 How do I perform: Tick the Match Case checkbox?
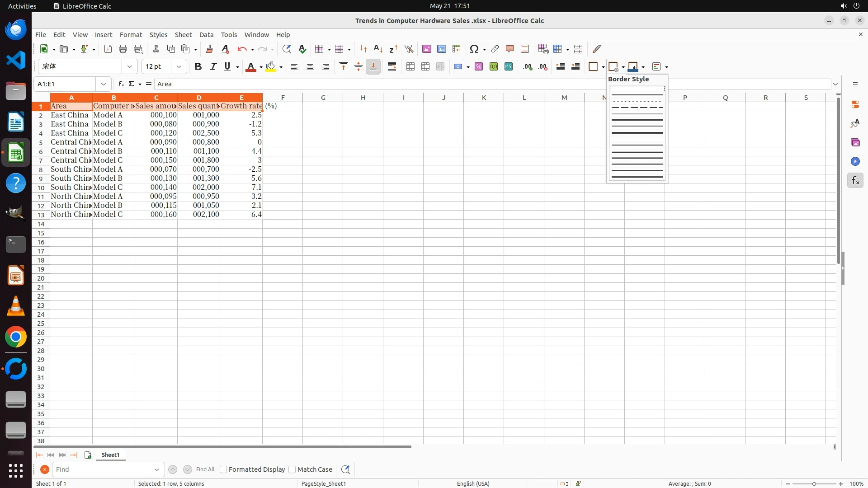[x=292, y=469]
